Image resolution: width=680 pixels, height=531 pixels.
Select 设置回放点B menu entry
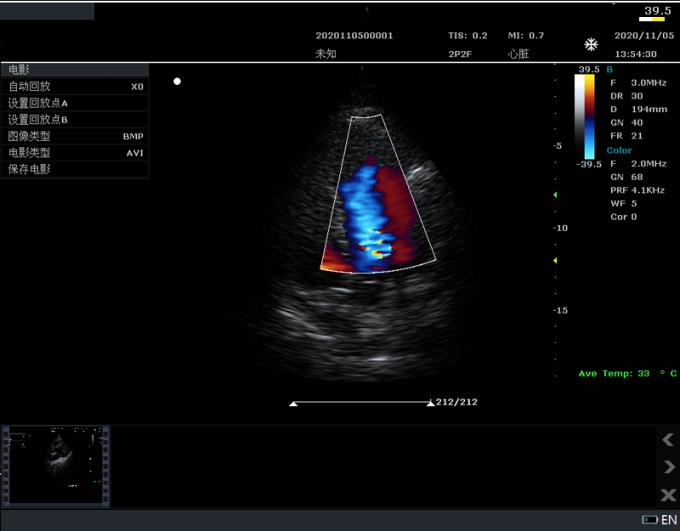point(75,120)
